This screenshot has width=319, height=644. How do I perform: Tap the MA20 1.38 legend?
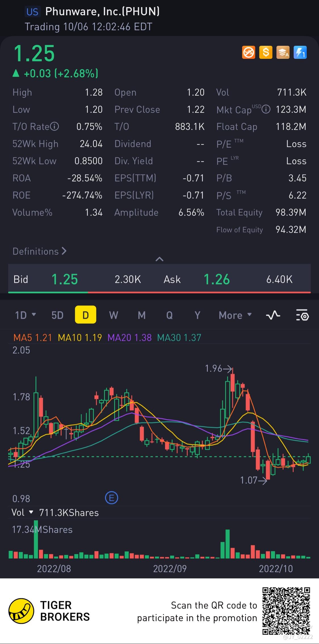tap(130, 338)
